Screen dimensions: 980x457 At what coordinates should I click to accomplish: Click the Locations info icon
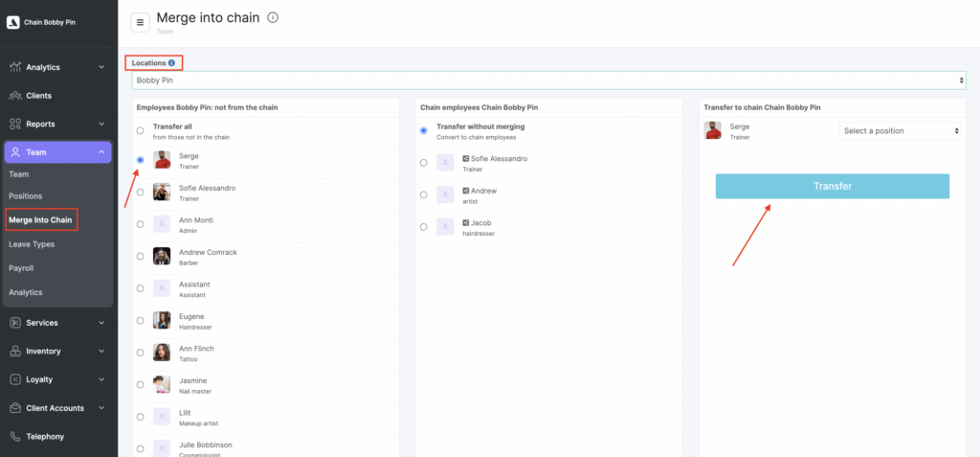pyautogui.click(x=172, y=63)
